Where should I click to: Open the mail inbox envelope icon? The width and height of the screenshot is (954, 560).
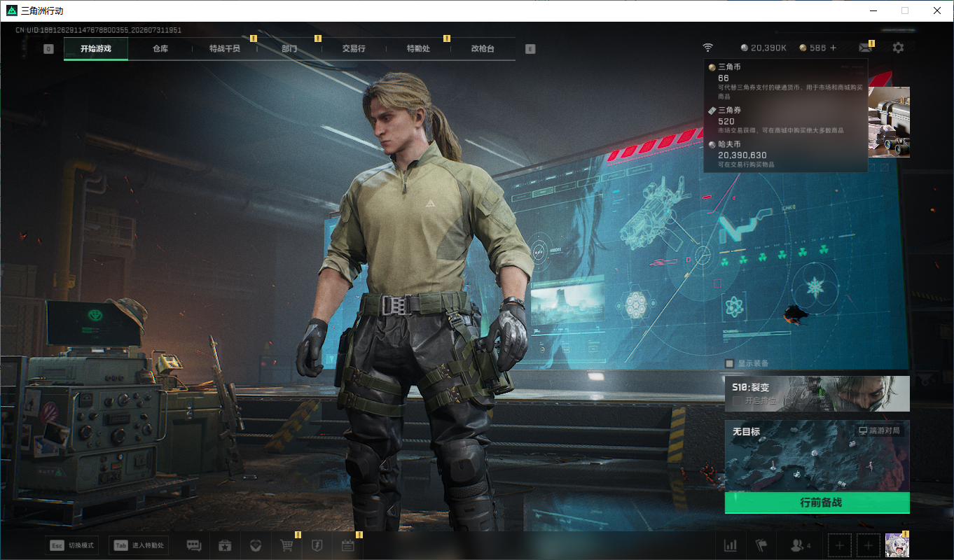[866, 48]
